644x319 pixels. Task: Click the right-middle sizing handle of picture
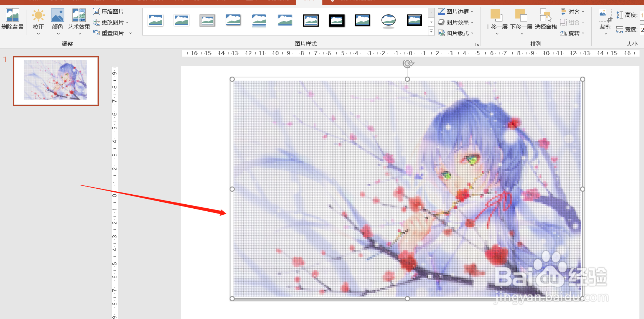pyautogui.click(x=583, y=189)
